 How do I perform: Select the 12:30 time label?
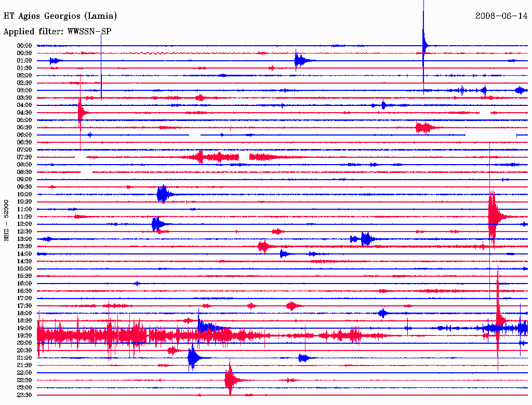24,232
